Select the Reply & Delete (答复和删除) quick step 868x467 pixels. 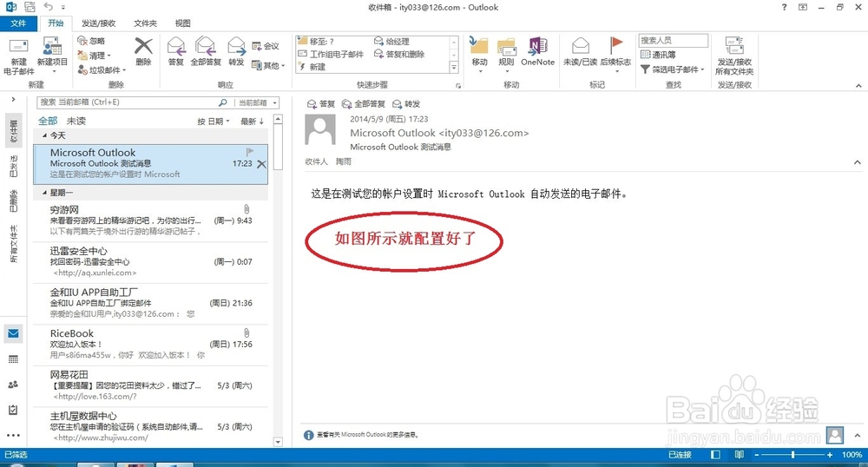(x=399, y=54)
